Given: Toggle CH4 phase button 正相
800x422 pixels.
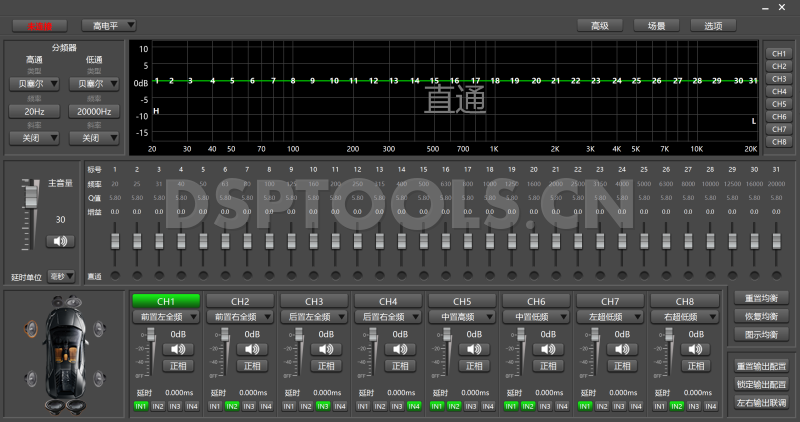Looking at the screenshot, I should (x=402, y=366).
